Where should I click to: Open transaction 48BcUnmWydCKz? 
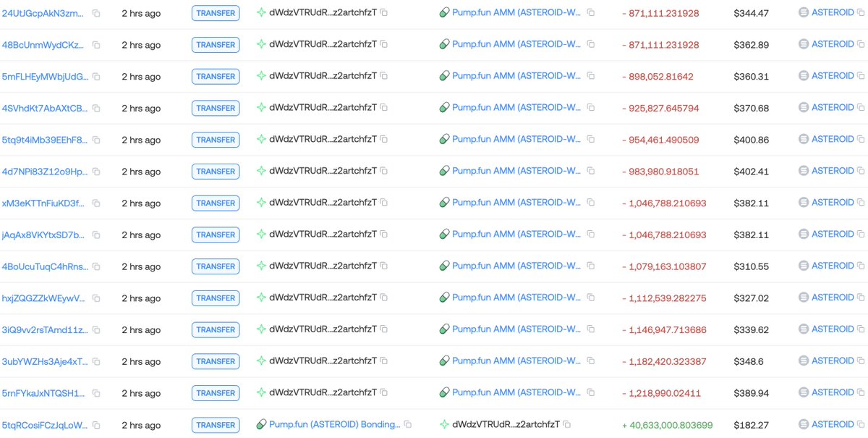43,44
